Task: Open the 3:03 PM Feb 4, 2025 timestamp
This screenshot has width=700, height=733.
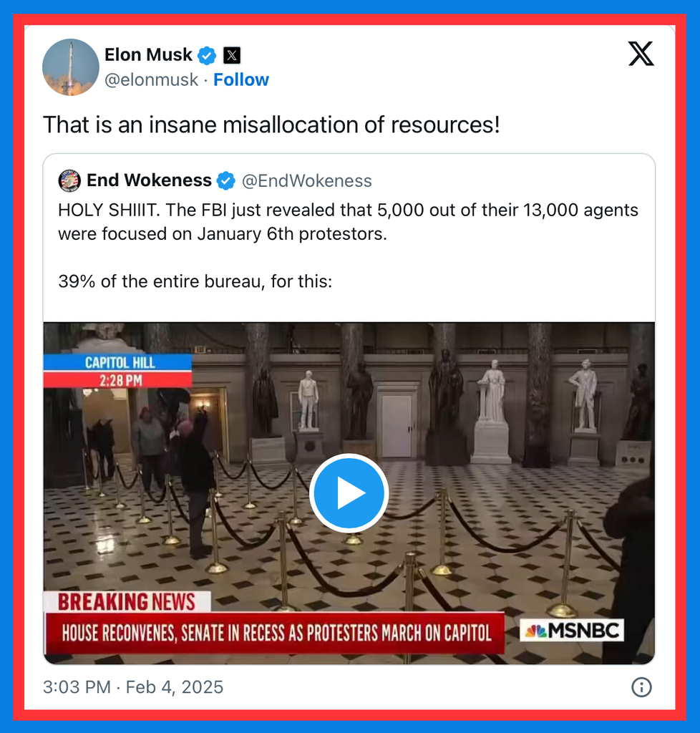Action: pyautogui.click(x=133, y=687)
